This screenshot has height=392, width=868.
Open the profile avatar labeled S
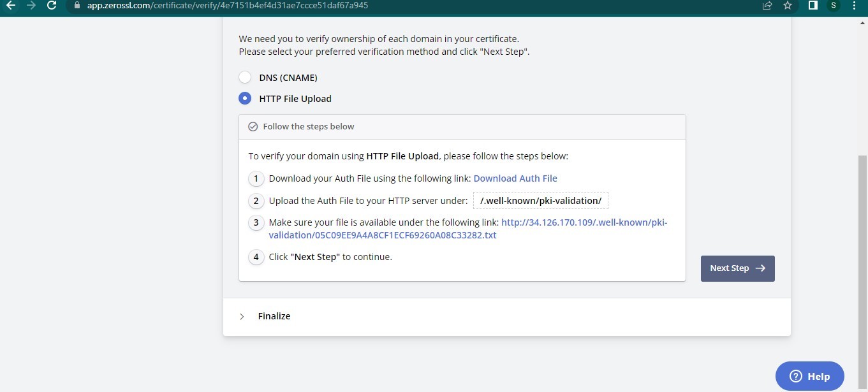[x=833, y=5]
